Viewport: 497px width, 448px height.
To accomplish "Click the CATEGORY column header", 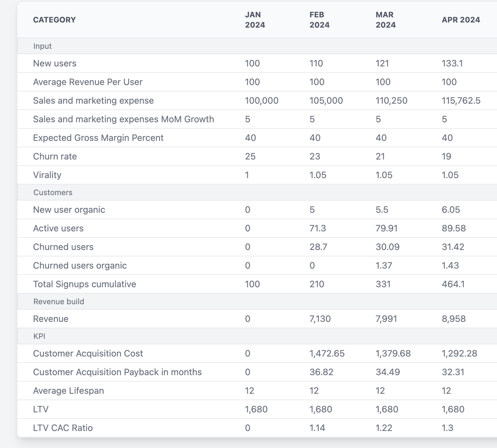I will click(55, 20).
